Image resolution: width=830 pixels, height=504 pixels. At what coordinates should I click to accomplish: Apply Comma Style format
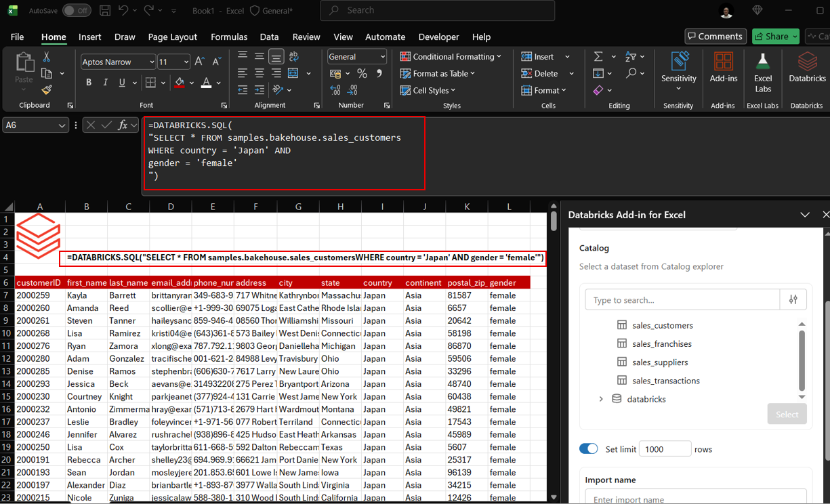(379, 73)
